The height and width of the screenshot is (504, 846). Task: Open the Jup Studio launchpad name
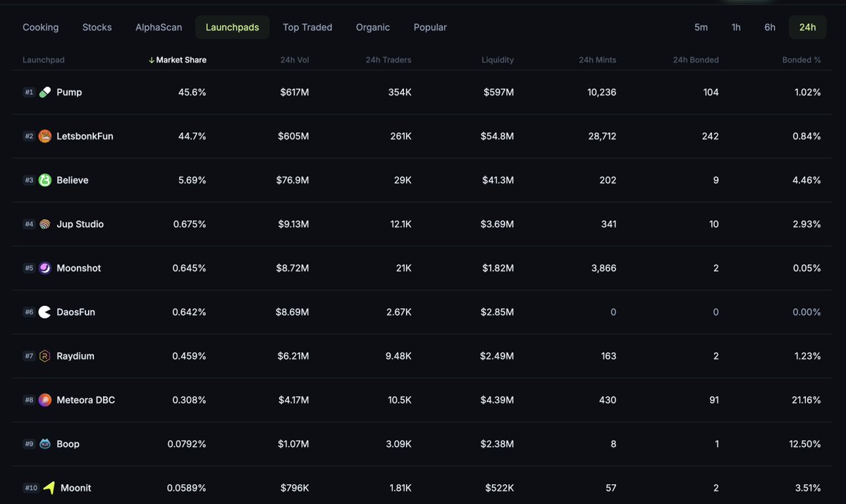80,224
